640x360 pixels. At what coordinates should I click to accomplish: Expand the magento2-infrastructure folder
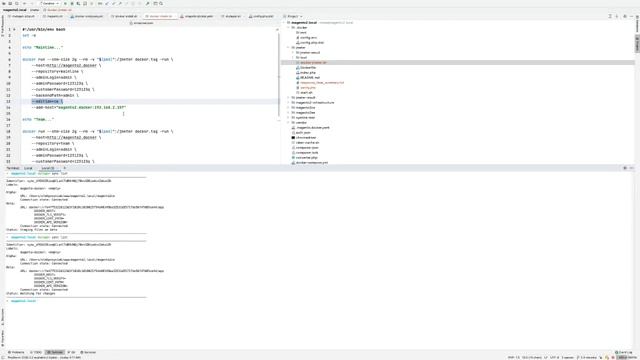pos(289,102)
